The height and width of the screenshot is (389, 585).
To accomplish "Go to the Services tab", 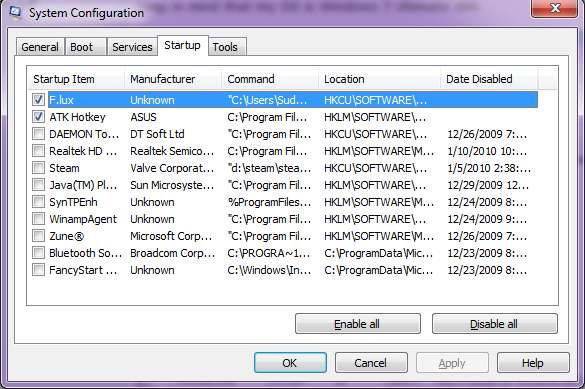I will (132, 47).
